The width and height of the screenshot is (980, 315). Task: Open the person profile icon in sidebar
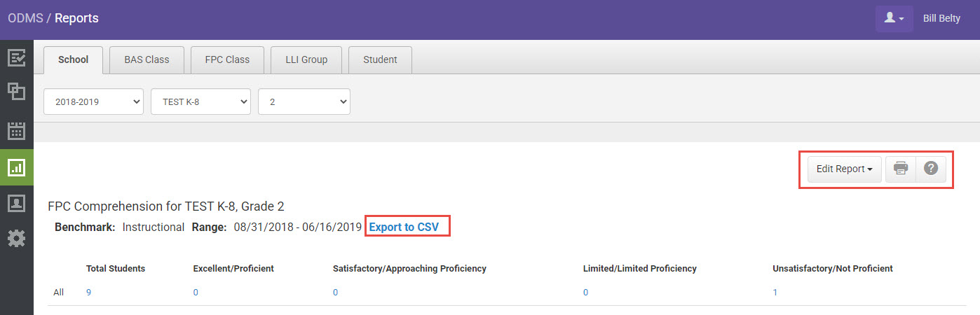[16, 203]
